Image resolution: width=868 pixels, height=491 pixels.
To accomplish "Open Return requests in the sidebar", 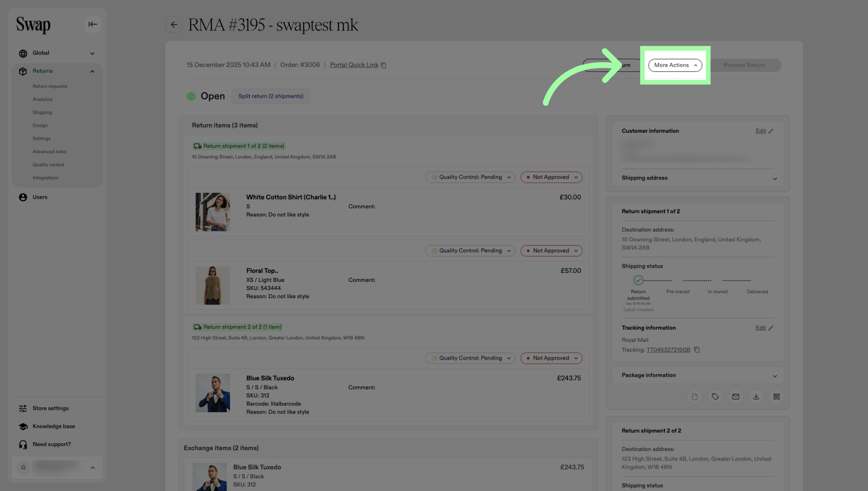I will (x=50, y=86).
